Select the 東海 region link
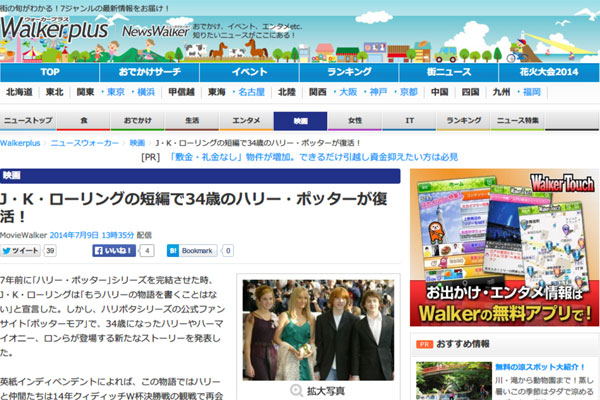This screenshot has height=400, width=600. pyautogui.click(x=217, y=92)
